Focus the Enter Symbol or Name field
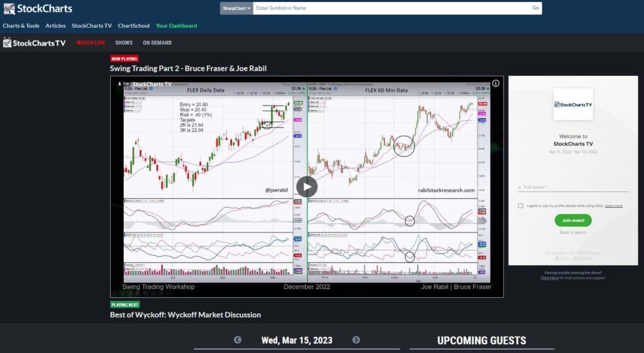 (391, 8)
